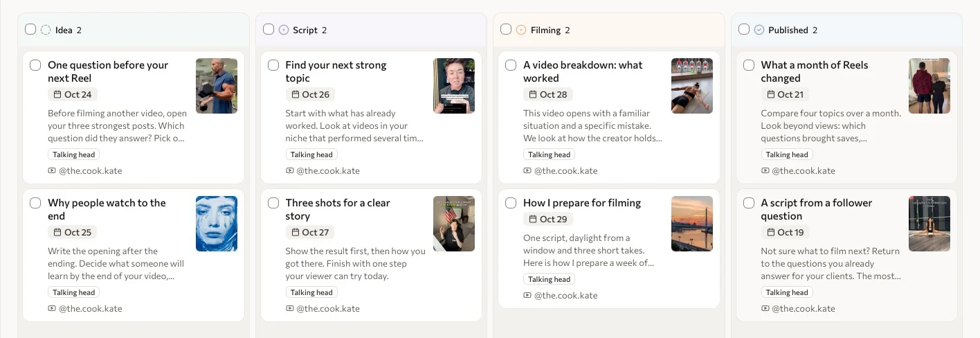Screen dimensions: 980x338
Task: Click video icon in 'A video breakdown' card
Action: (527, 170)
